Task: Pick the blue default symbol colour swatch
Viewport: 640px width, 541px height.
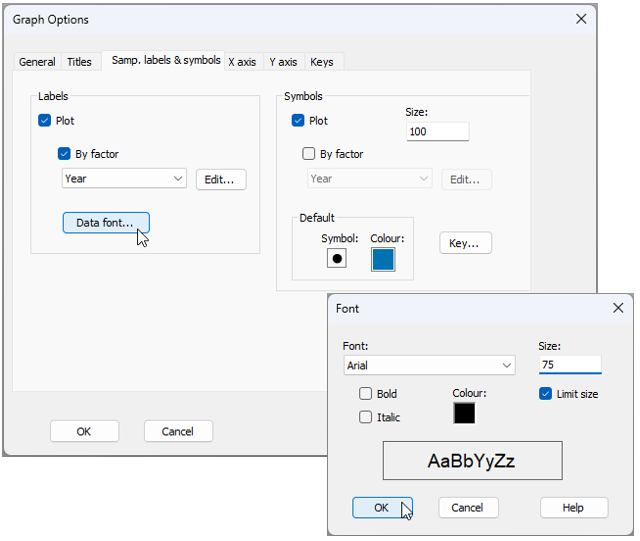Action: click(x=383, y=259)
